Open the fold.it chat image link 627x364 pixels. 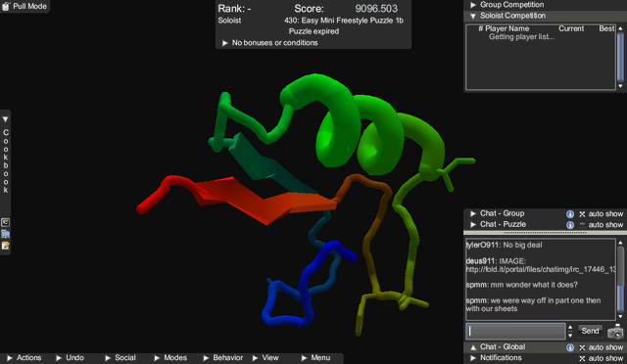pos(541,270)
